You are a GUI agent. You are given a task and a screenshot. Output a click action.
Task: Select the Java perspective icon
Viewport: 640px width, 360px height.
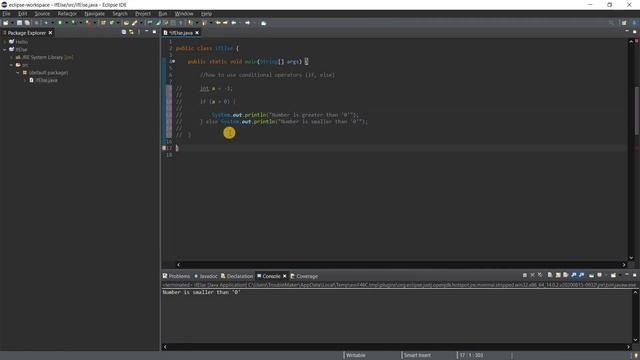tap(634, 23)
